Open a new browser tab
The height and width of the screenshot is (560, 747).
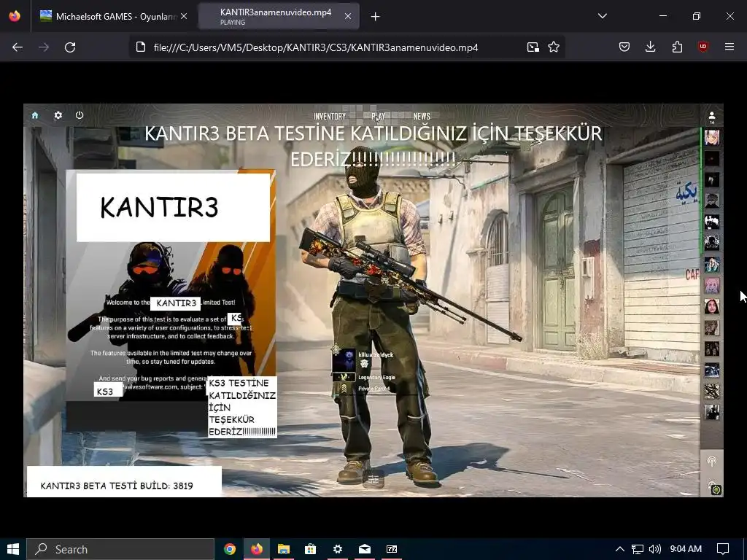[x=376, y=17]
